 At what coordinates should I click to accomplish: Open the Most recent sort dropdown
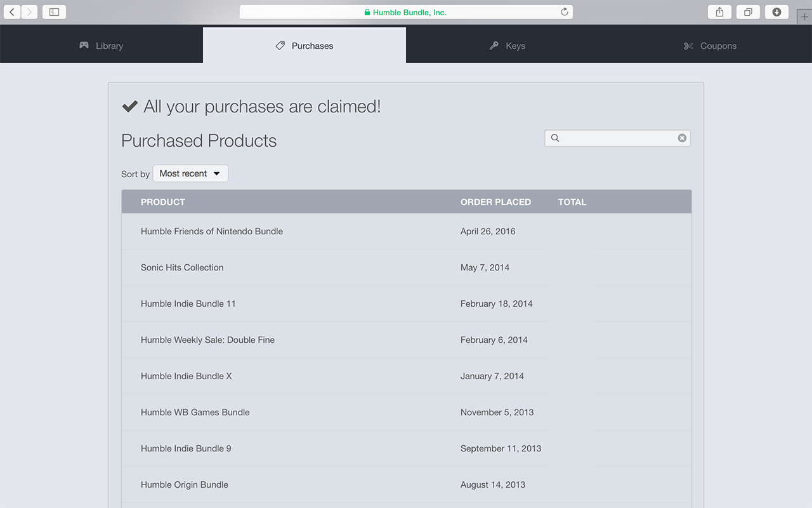pyautogui.click(x=190, y=173)
